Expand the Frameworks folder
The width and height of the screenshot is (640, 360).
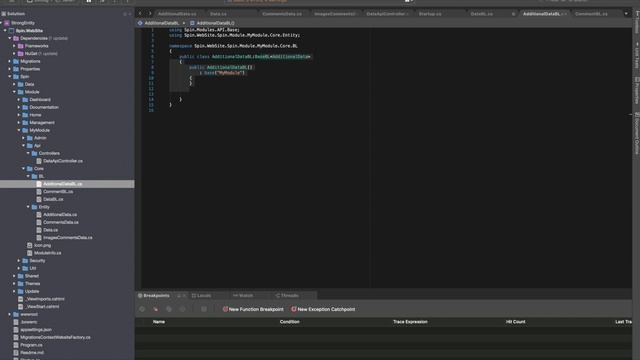click(x=14, y=46)
